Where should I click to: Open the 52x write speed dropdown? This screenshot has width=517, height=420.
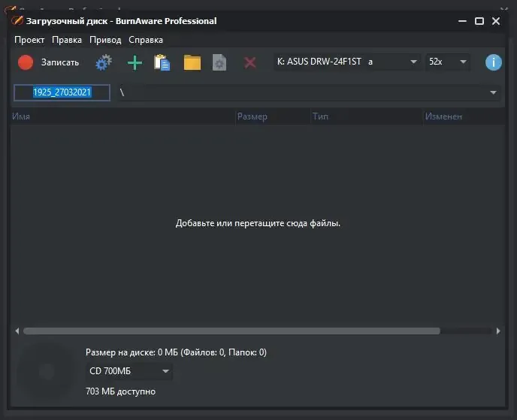pos(448,62)
